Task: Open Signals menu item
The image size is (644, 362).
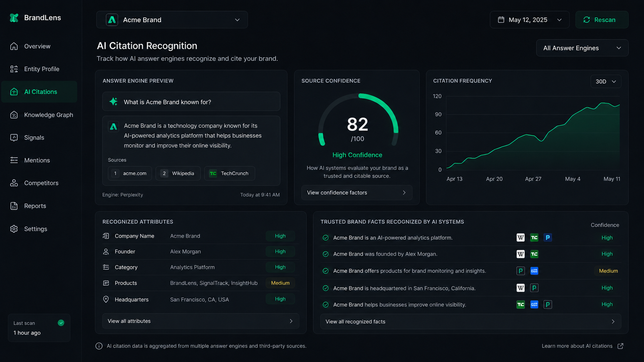Action: click(39, 137)
